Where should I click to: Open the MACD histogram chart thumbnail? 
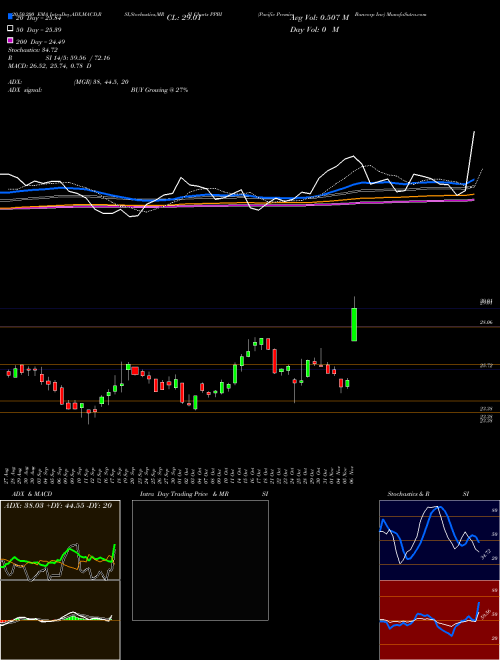coord(60,620)
